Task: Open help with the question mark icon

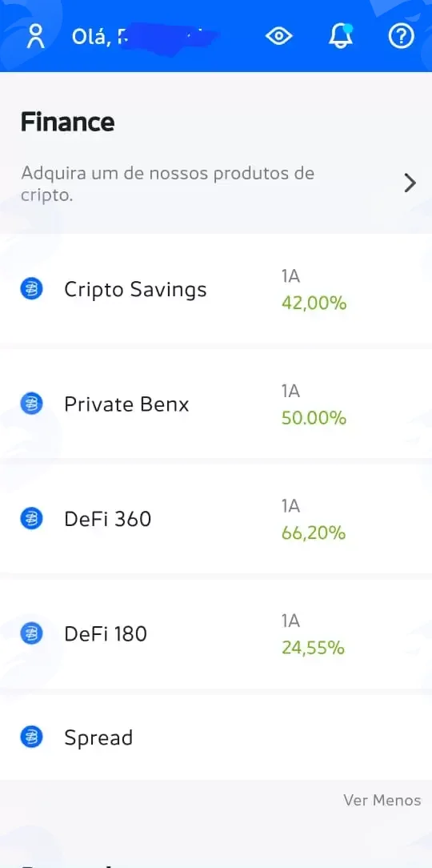Action: pos(401,37)
